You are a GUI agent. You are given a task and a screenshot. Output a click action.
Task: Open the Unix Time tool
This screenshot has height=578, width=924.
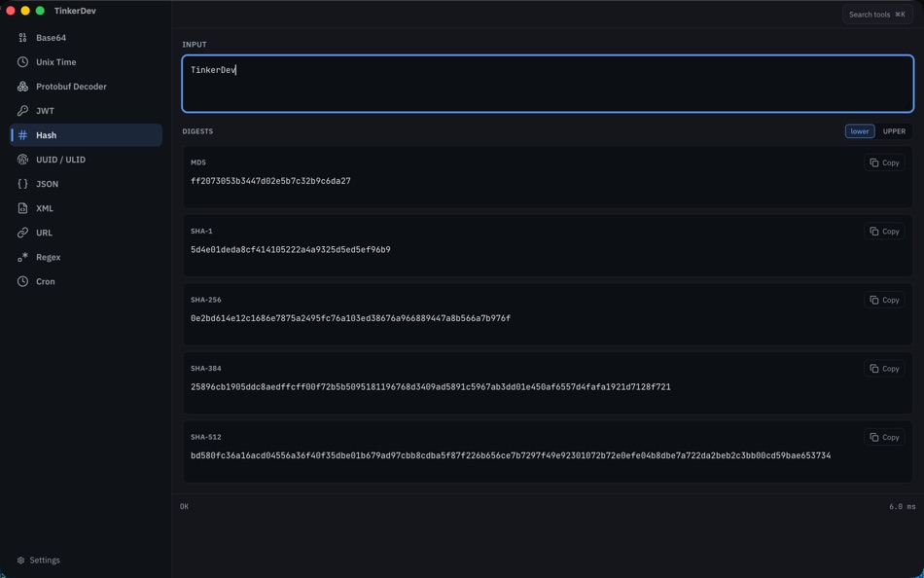coord(86,62)
